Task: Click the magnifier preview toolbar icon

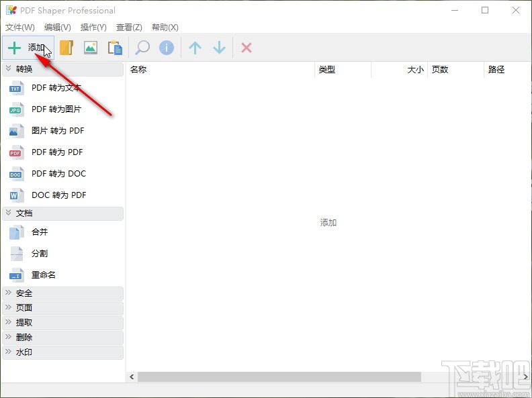Action: (x=142, y=48)
